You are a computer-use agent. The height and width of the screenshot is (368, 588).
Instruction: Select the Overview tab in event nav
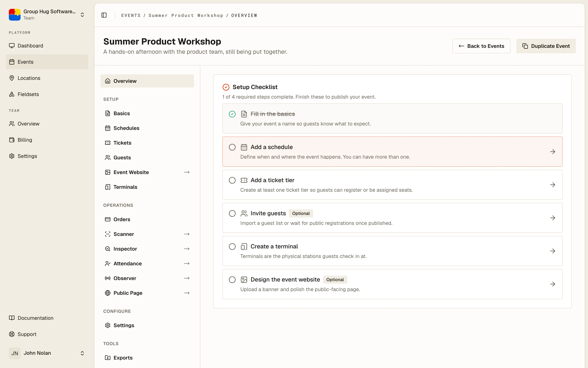click(x=147, y=81)
